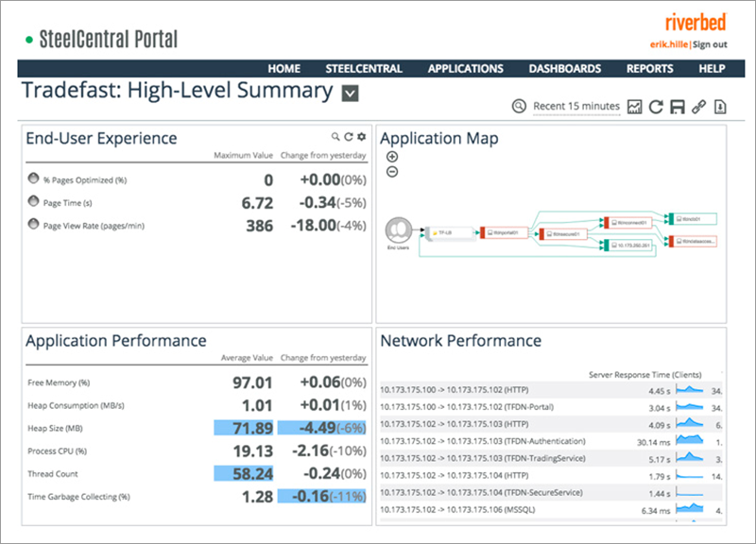
Task: Click the highlighted Heap Size value 71.89
Action: click(x=244, y=428)
